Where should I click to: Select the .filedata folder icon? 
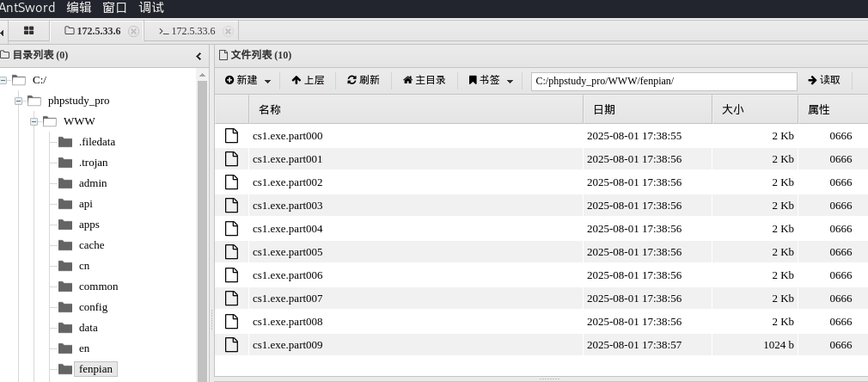click(x=65, y=142)
